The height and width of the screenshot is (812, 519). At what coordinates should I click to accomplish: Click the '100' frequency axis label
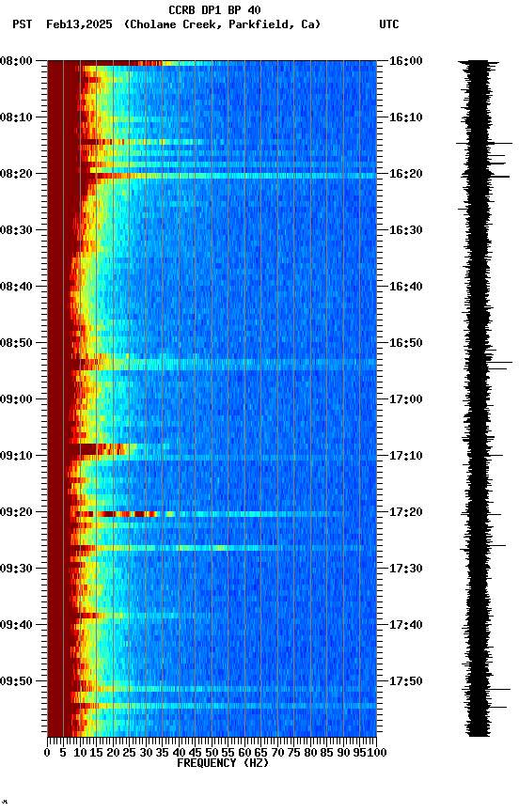point(377,754)
